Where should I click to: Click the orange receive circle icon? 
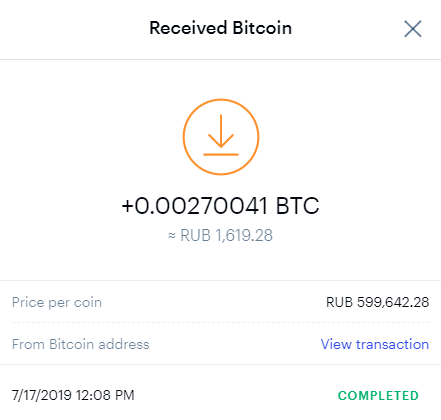[x=221, y=137]
